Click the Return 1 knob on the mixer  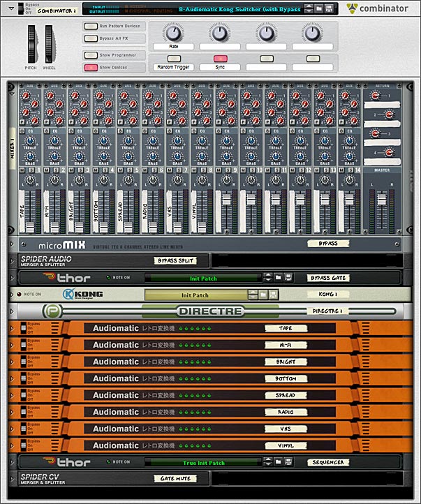point(374,96)
